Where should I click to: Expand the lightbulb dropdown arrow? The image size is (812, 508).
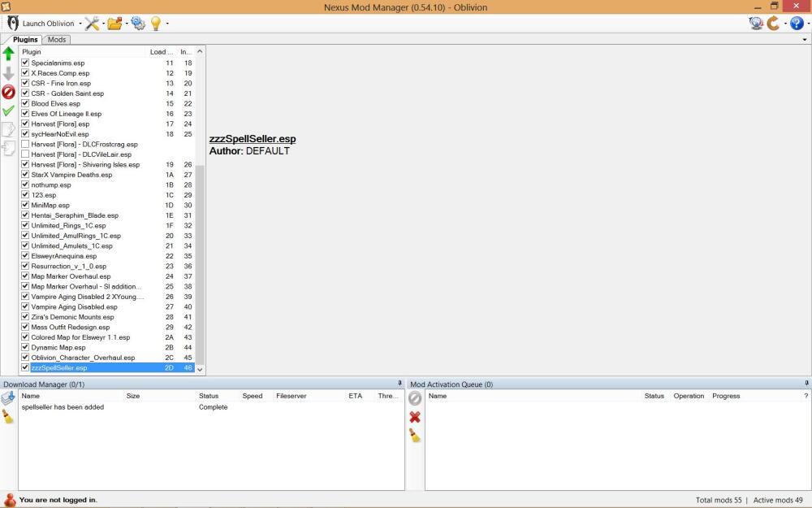coord(166,24)
